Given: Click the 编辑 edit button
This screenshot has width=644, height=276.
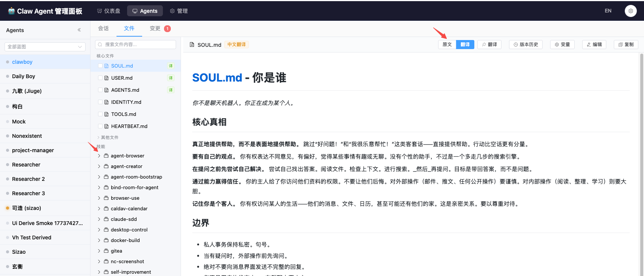Looking at the screenshot, I should tap(594, 45).
